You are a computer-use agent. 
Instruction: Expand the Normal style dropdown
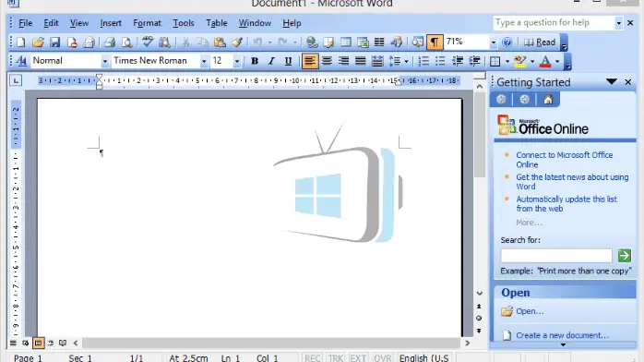pos(105,61)
